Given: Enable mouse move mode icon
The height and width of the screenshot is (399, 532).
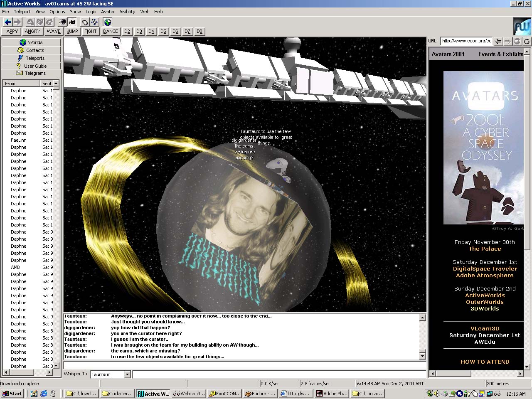Looking at the screenshot, I should coord(85,22).
